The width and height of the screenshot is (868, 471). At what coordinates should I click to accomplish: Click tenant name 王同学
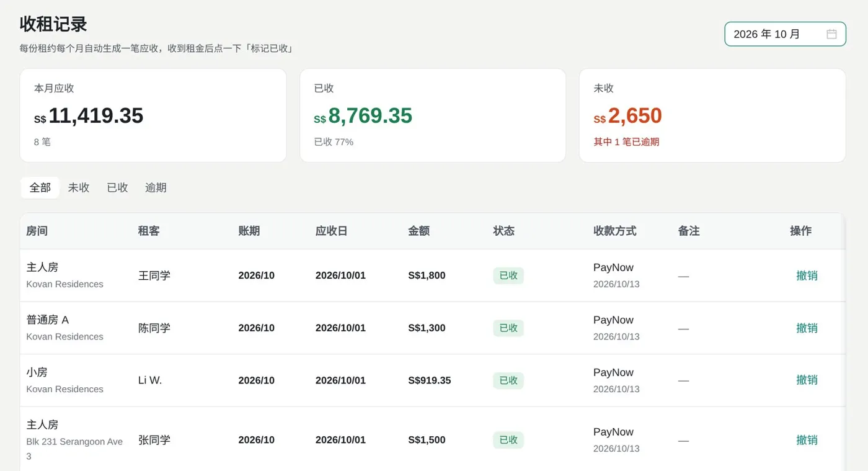click(154, 276)
